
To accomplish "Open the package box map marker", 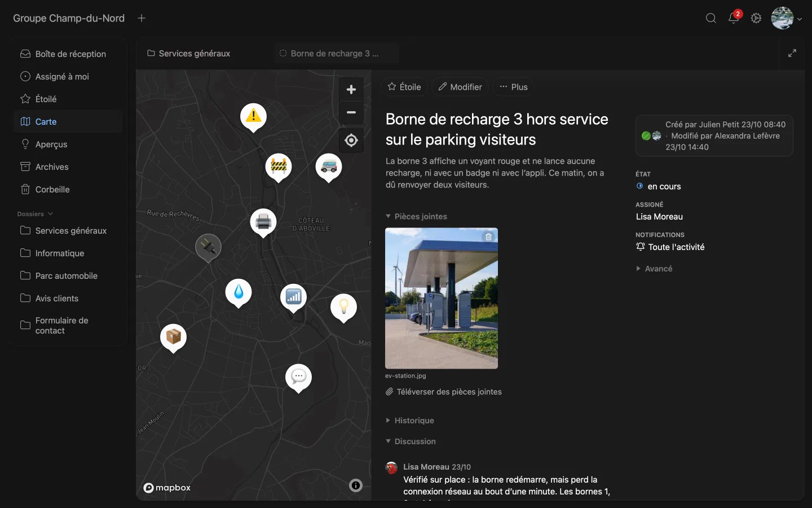I will [173, 338].
